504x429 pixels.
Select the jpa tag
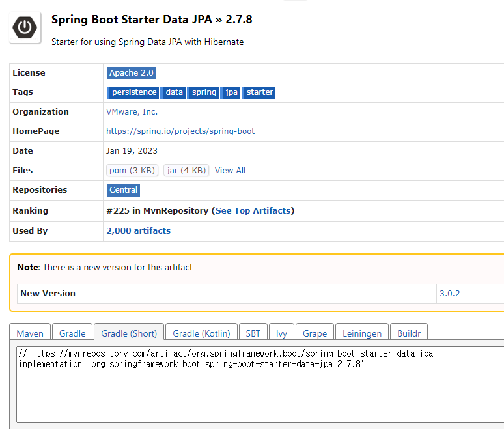pos(231,92)
